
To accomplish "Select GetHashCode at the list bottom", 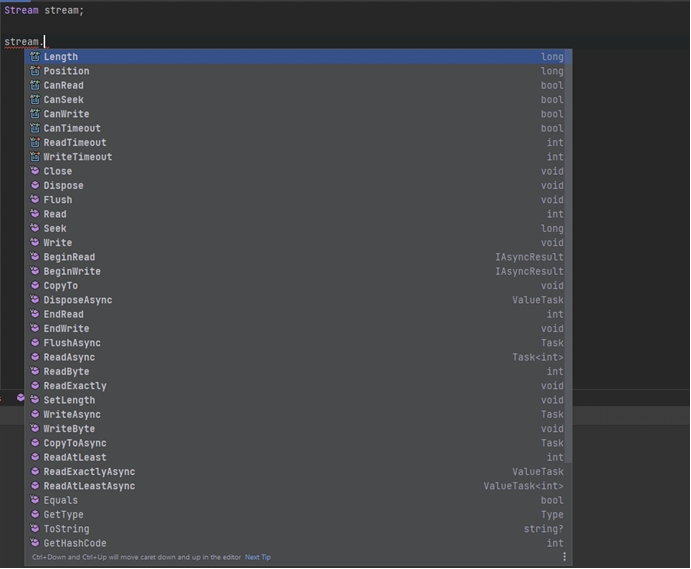I will pos(75,543).
